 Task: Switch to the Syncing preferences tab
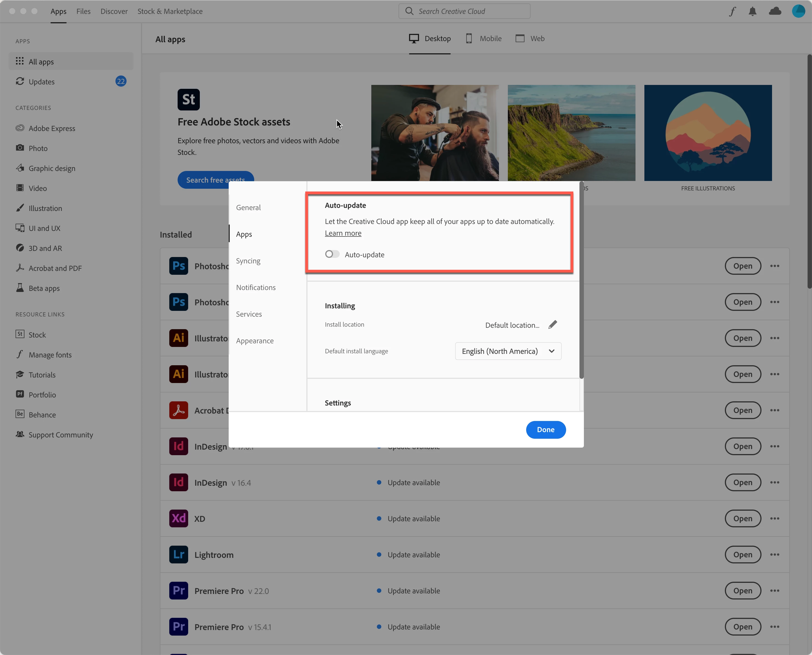point(248,261)
